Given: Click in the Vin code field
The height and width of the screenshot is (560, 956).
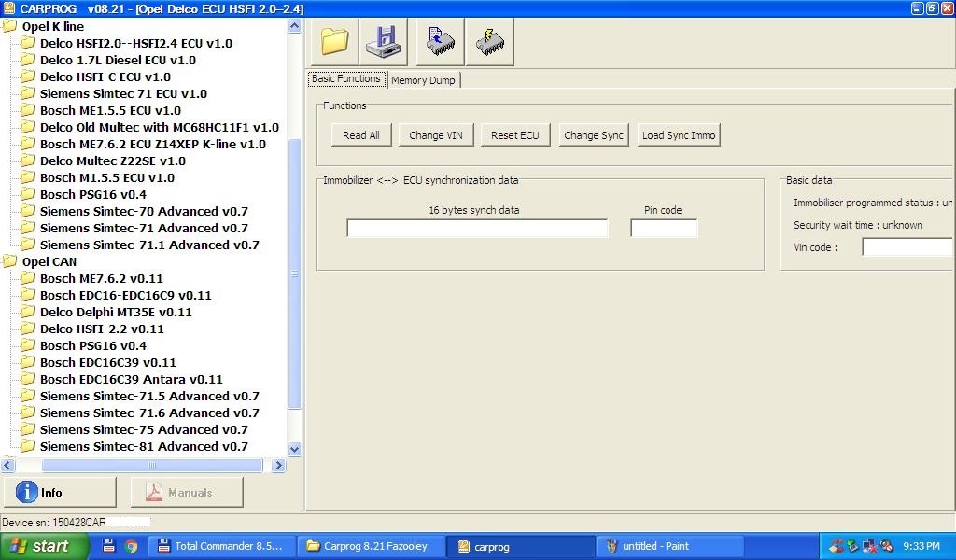Looking at the screenshot, I should (x=907, y=247).
